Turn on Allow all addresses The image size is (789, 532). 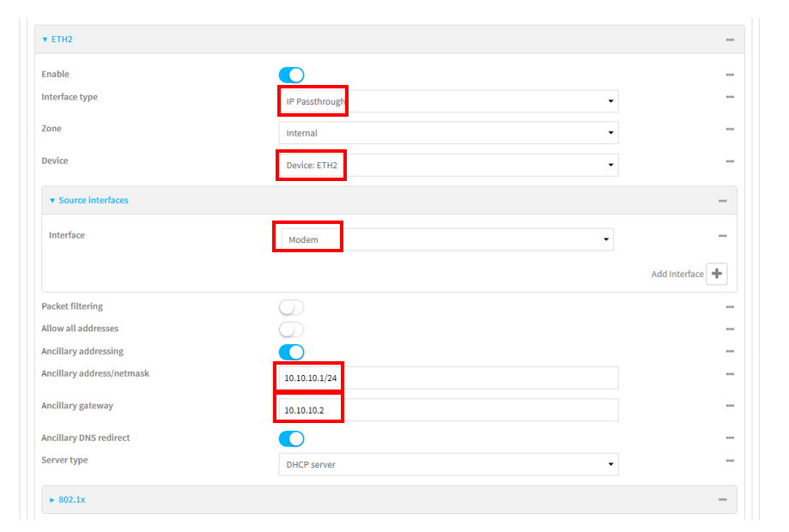pos(292,329)
